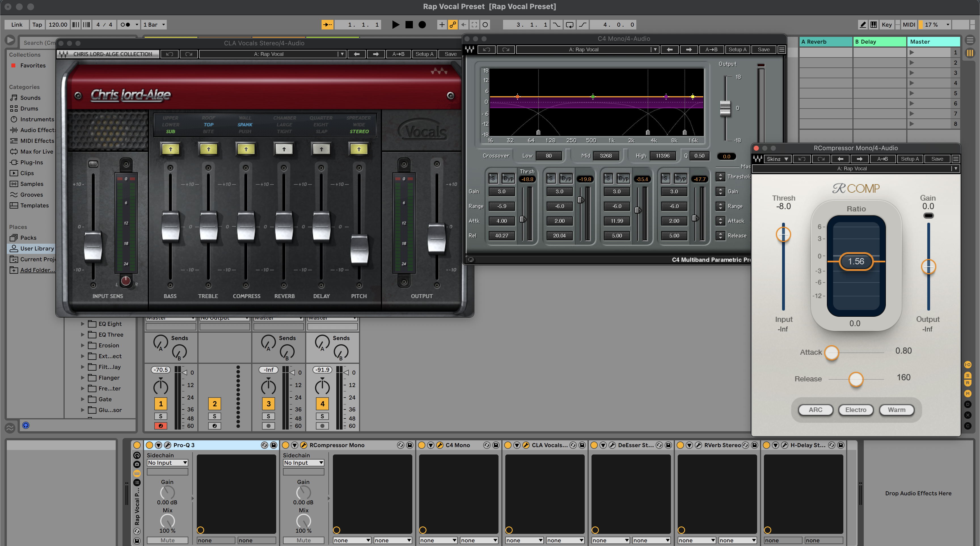Click the wrench on the C4 Mono device

440,445
